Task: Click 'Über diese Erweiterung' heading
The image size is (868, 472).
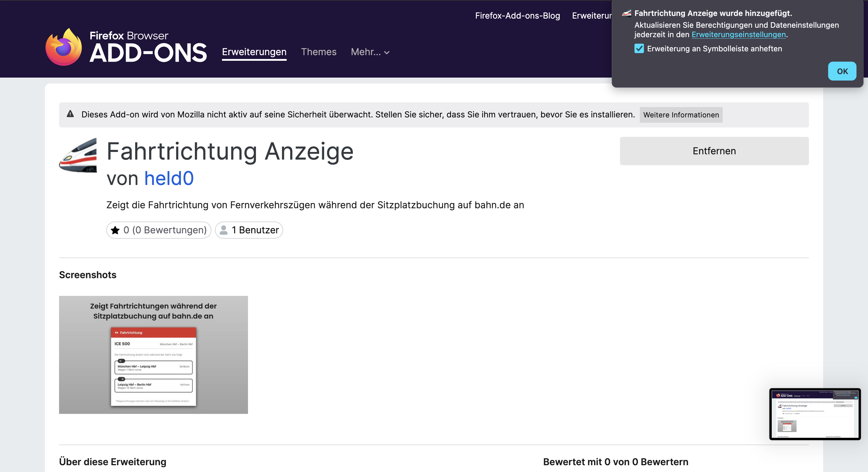Action: (x=112, y=462)
